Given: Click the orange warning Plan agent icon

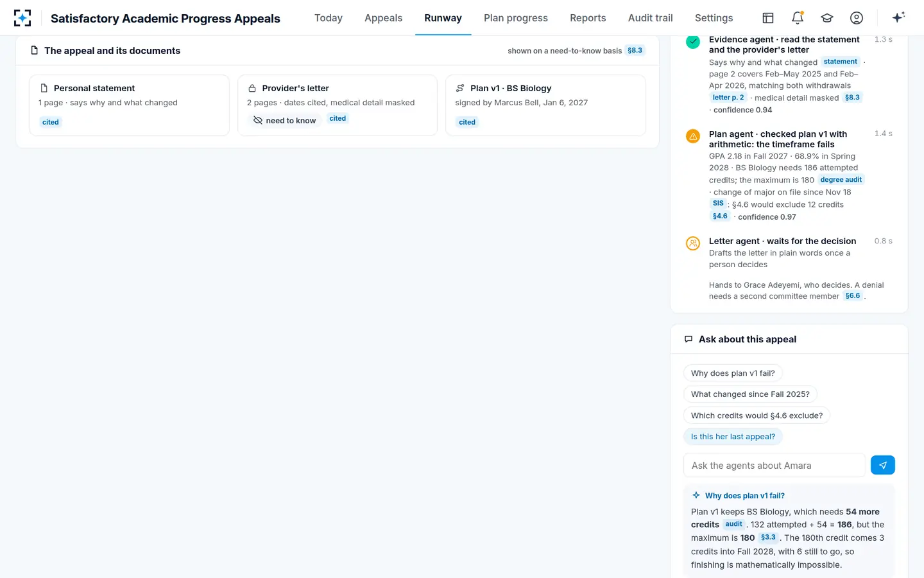Looking at the screenshot, I should coord(693,136).
